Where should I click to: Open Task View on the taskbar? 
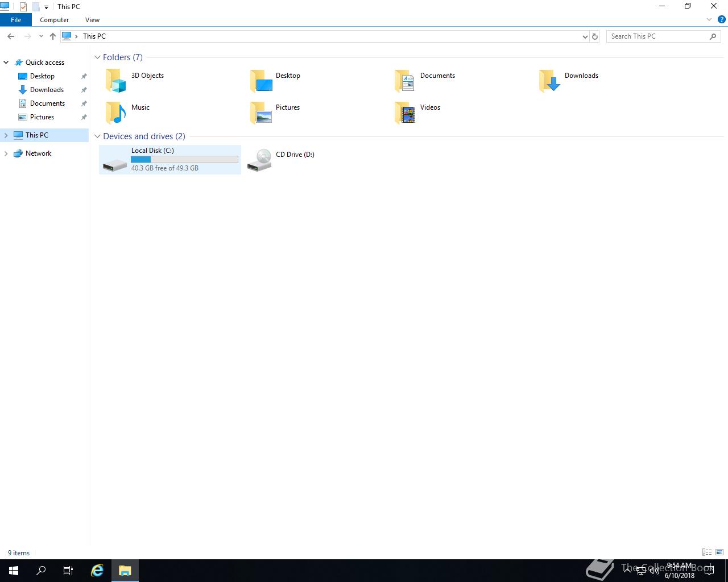[x=68, y=571]
